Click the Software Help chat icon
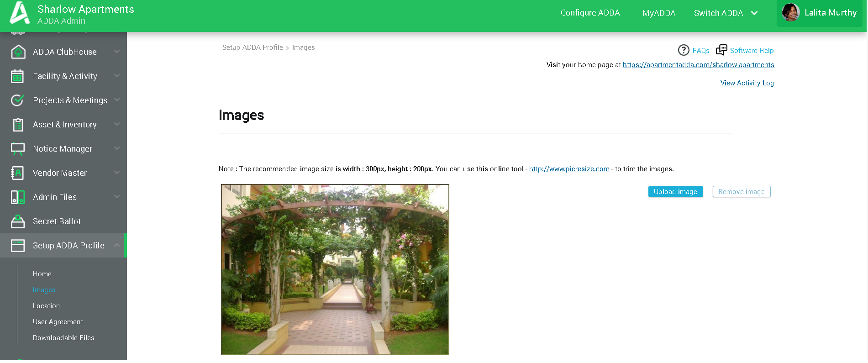 coord(721,50)
